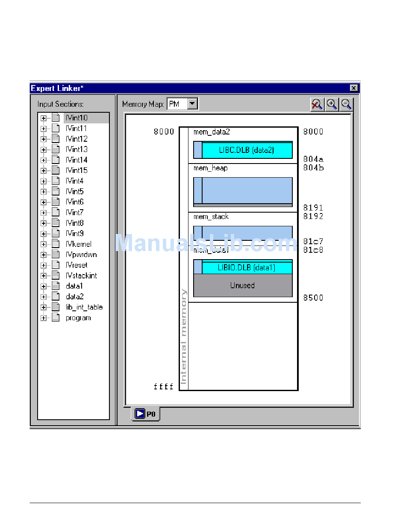Image resolution: width=406 pixels, height=532 pixels.
Task: Expand the program input section
Action: click(43, 318)
